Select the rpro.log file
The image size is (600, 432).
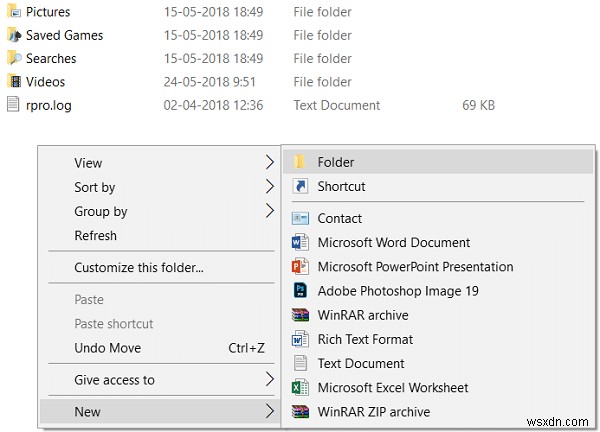pyautogui.click(x=49, y=105)
